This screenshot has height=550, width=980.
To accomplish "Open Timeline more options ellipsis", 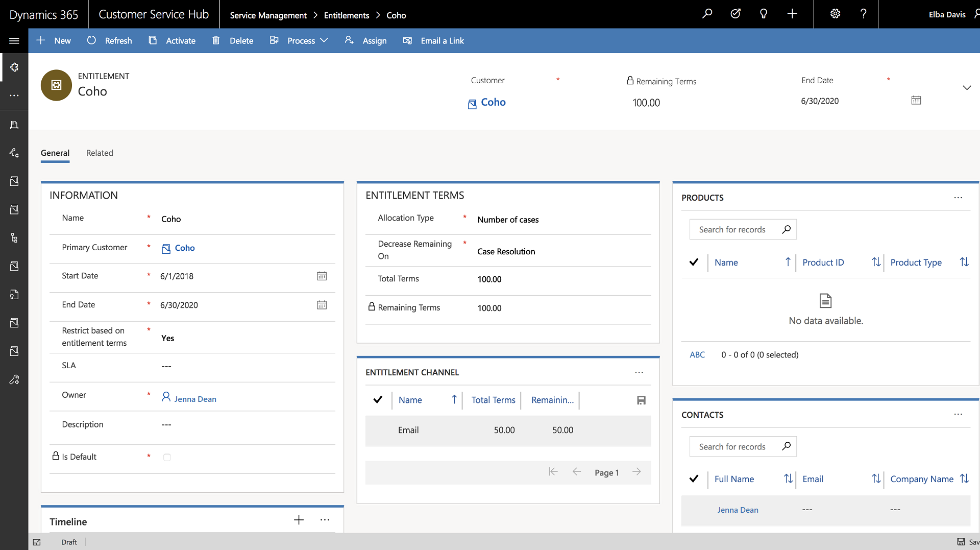I will [x=325, y=520].
